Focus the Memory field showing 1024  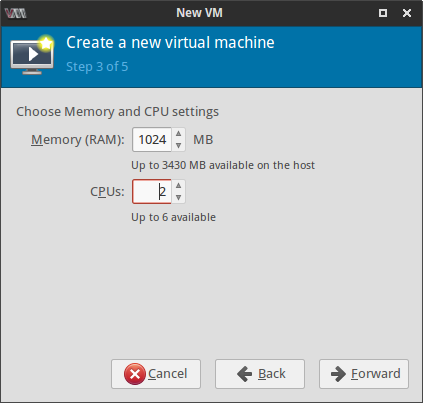click(152, 140)
